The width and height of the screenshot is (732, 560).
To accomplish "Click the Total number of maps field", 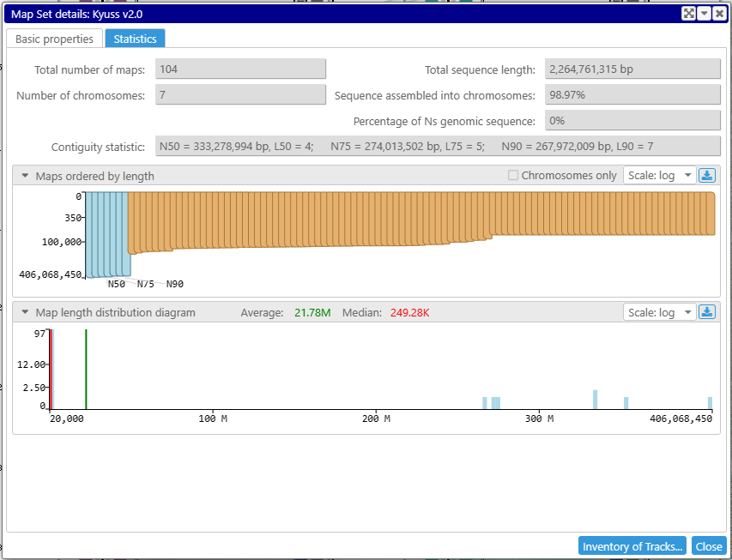I will pyautogui.click(x=240, y=69).
